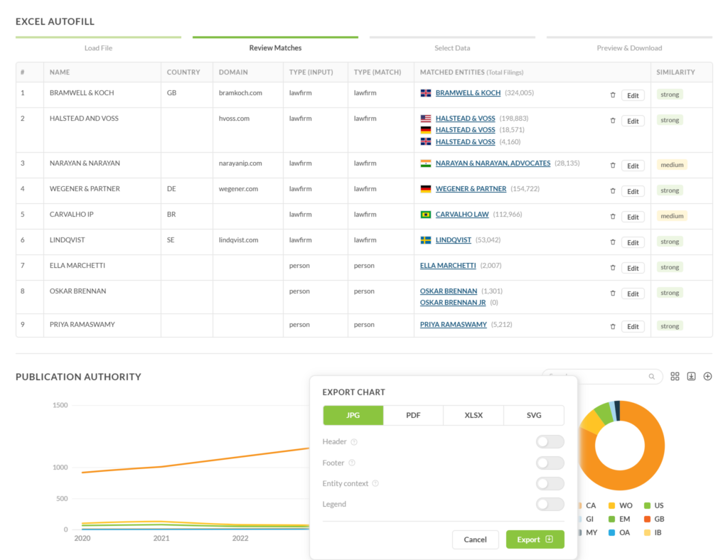Image resolution: width=728 pixels, height=560 pixels.
Task: Toggle Entity context on
Action: 550,483
